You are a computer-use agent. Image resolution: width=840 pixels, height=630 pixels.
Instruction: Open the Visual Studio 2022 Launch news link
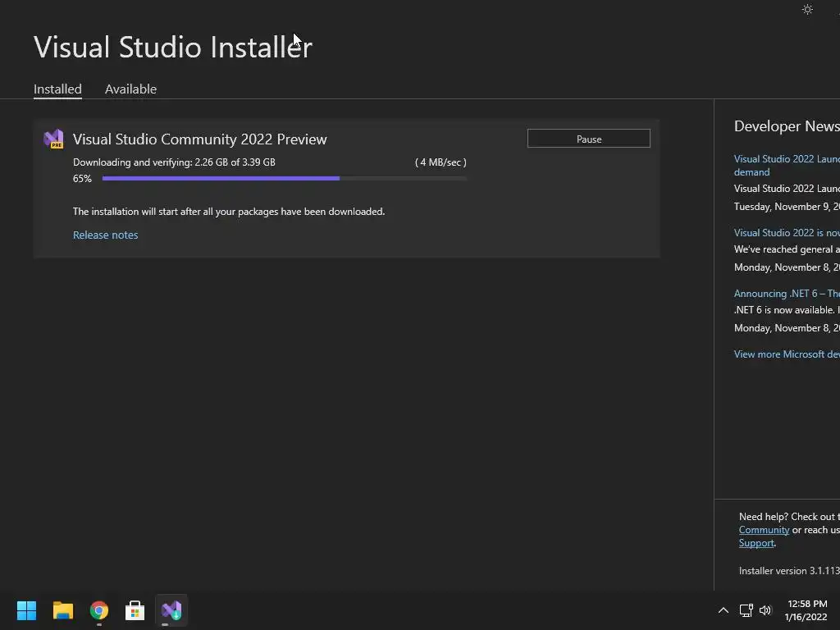coord(786,159)
